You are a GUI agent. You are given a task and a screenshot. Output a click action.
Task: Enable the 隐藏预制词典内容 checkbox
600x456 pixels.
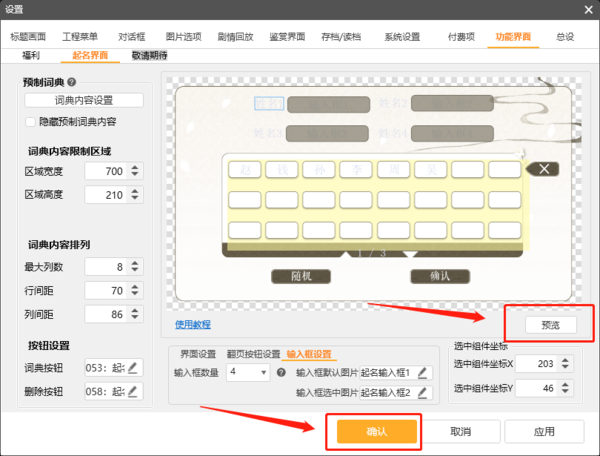point(31,122)
